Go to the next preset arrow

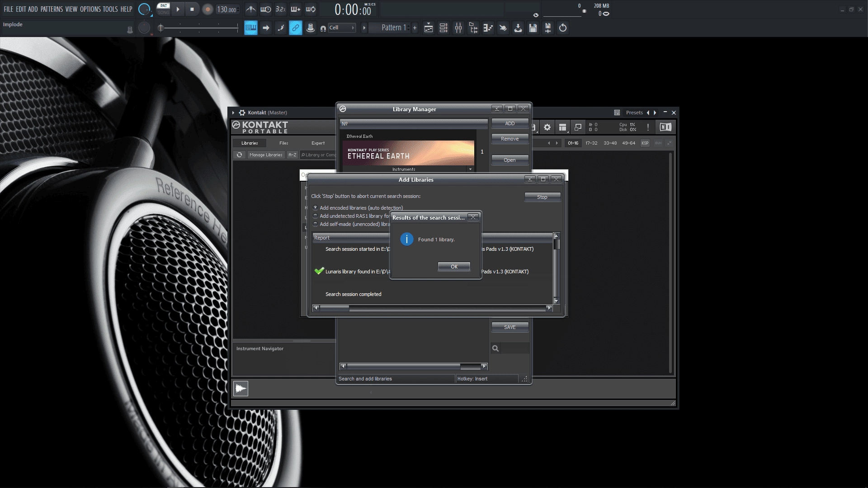pyautogui.click(x=655, y=113)
